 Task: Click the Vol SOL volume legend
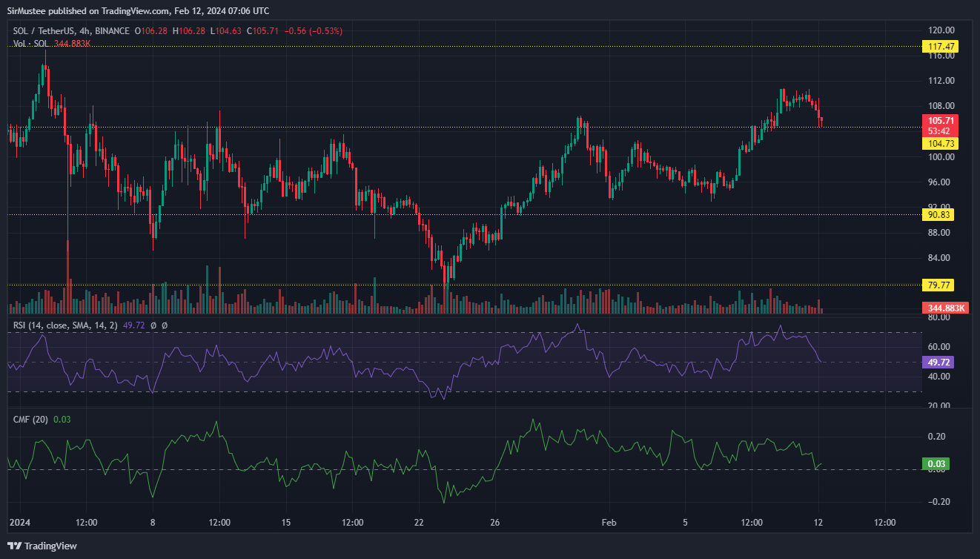(x=31, y=44)
